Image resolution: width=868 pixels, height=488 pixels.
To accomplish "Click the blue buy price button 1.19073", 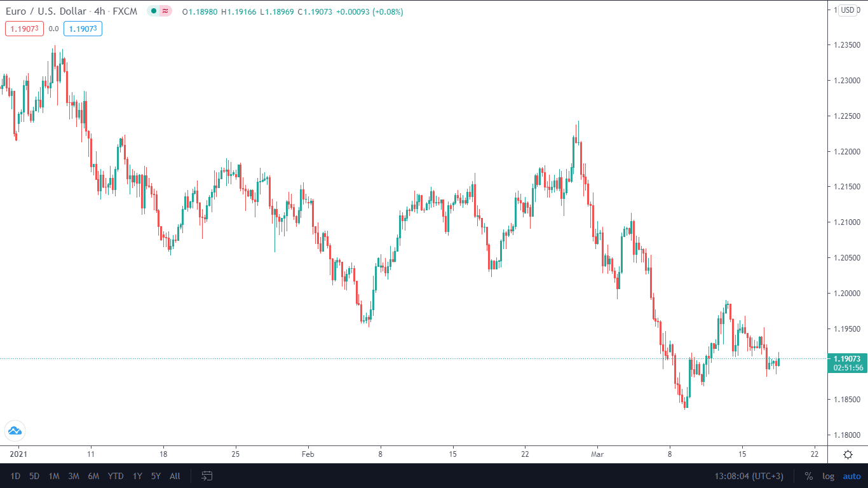I will 83,29.
